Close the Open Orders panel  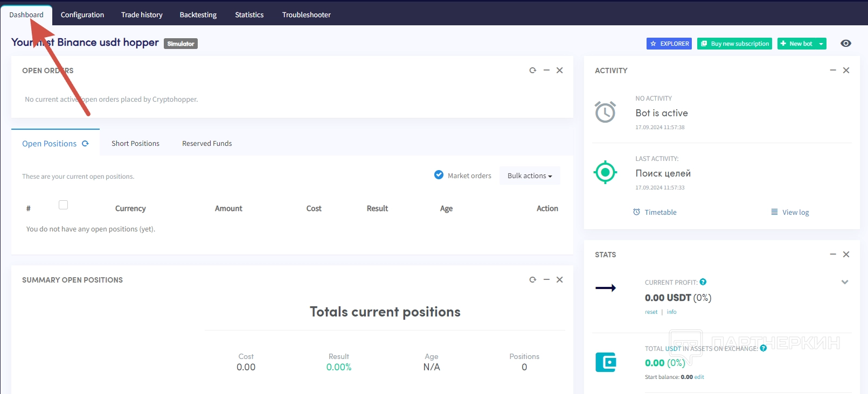pyautogui.click(x=560, y=71)
